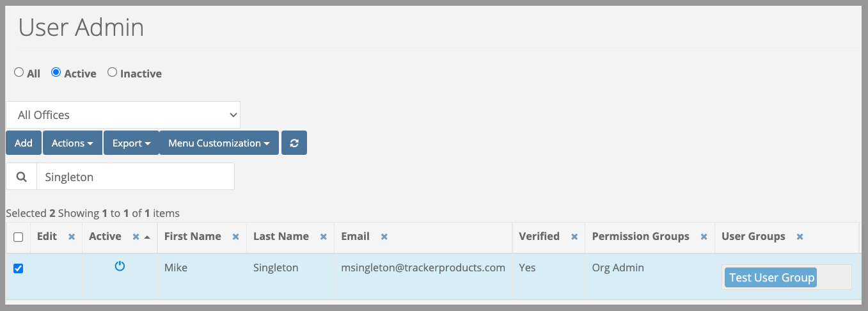The height and width of the screenshot is (311, 868).
Task: Remove the Email column via x icon
Action: coord(384,237)
